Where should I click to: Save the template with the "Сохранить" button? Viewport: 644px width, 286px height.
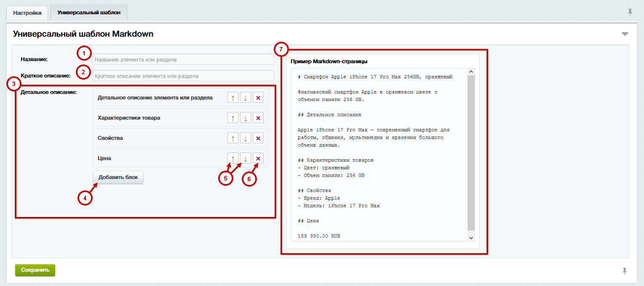[35, 270]
